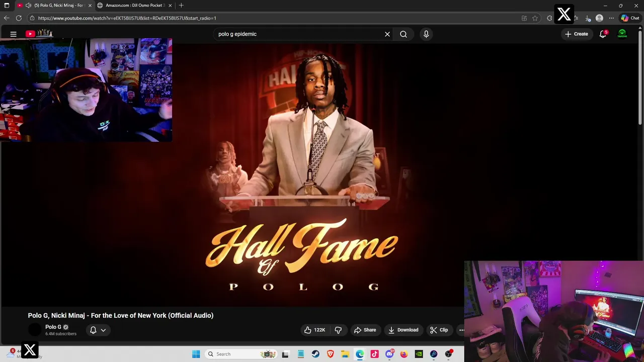Open the YouTube account avatar menu
This screenshot has width=644, height=362.
622,34
